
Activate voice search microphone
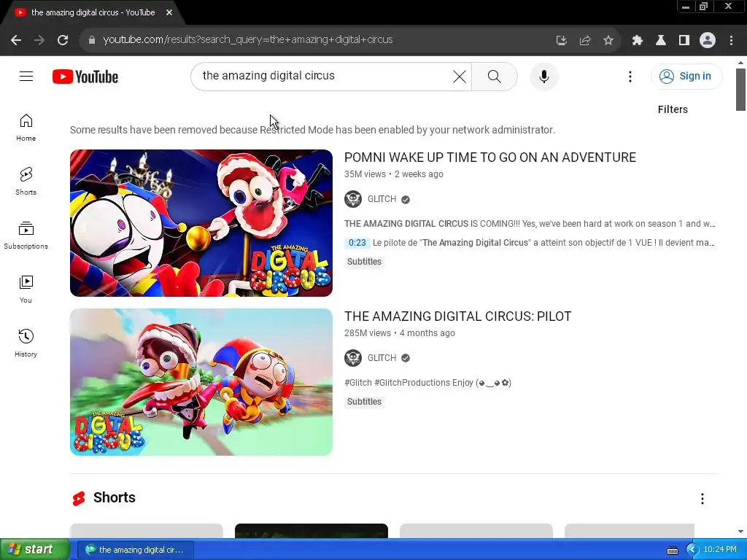pos(543,76)
